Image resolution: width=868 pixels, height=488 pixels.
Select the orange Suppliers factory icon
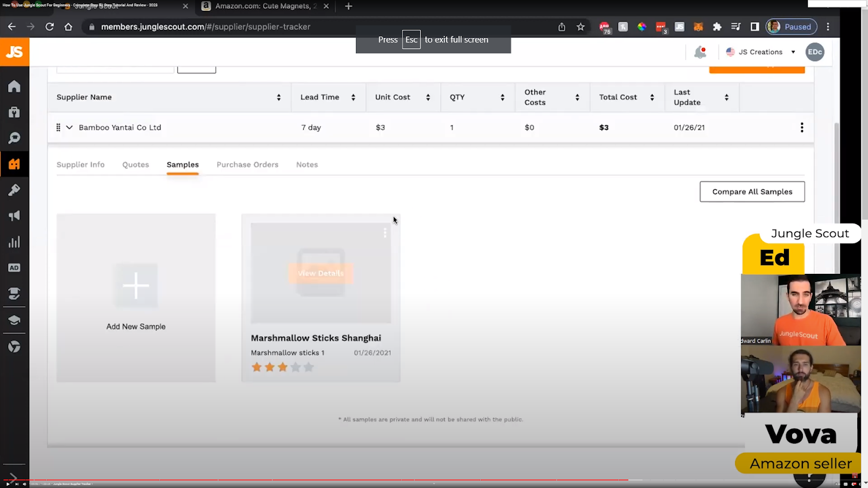pos(15,164)
